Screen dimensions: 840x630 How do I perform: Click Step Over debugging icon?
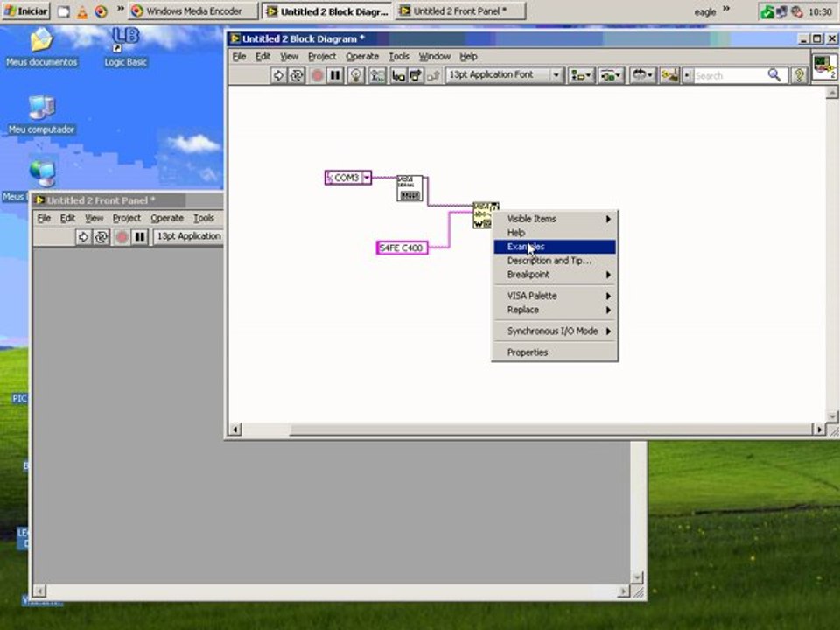[x=416, y=75]
